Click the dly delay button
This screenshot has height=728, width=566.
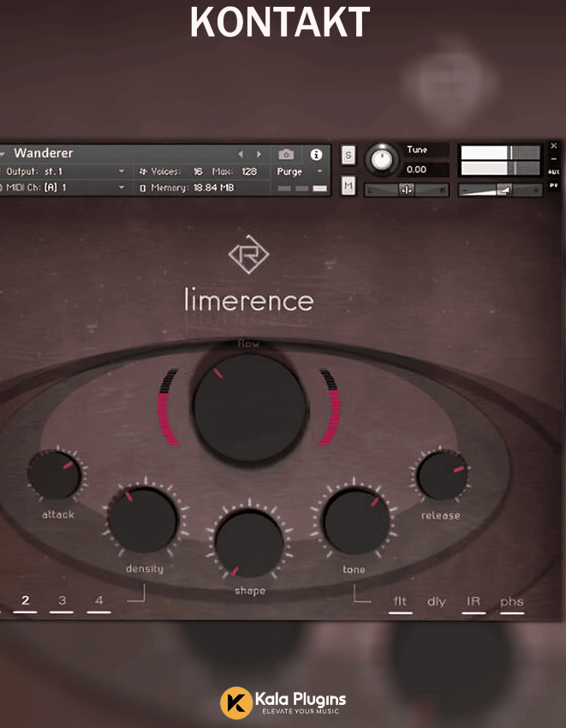[437, 601]
